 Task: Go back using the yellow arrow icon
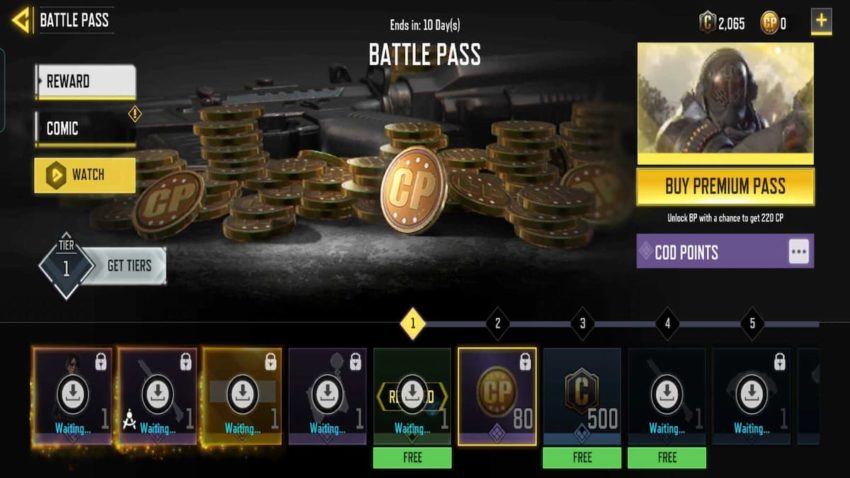click(x=21, y=21)
